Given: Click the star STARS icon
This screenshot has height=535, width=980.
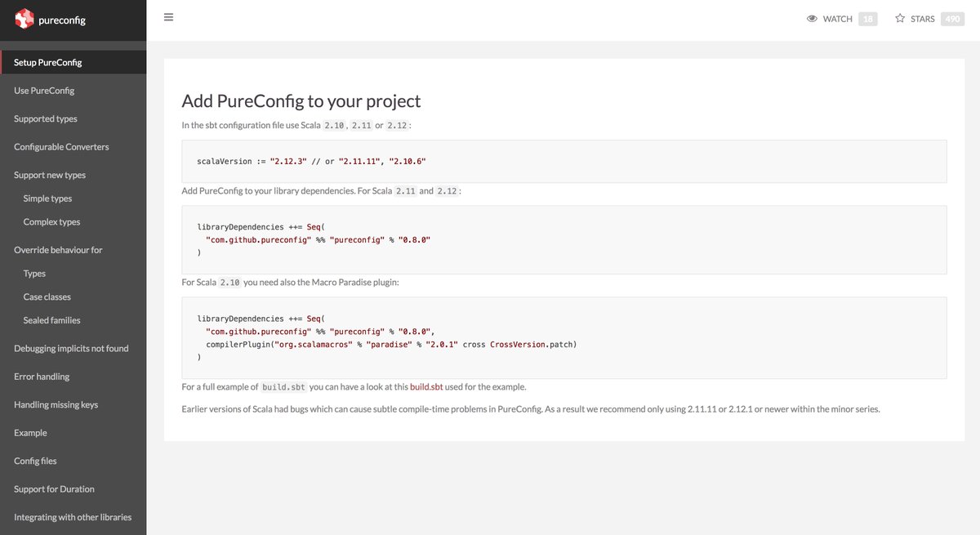Looking at the screenshot, I should 900,18.
